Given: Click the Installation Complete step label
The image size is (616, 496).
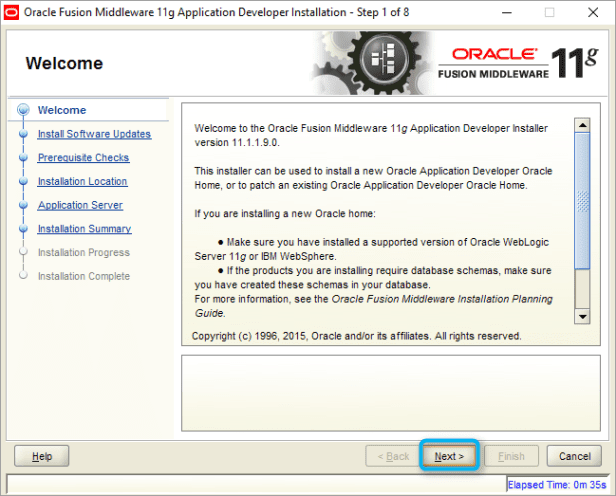Looking at the screenshot, I should tap(84, 276).
